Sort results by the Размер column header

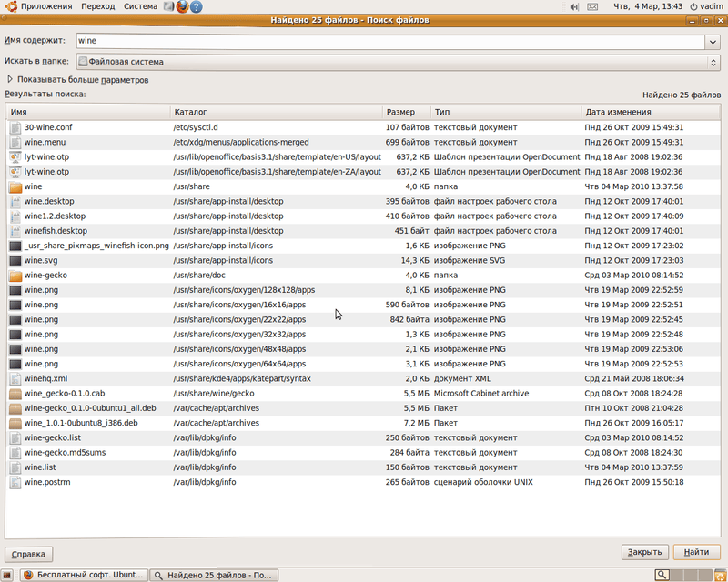point(400,112)
